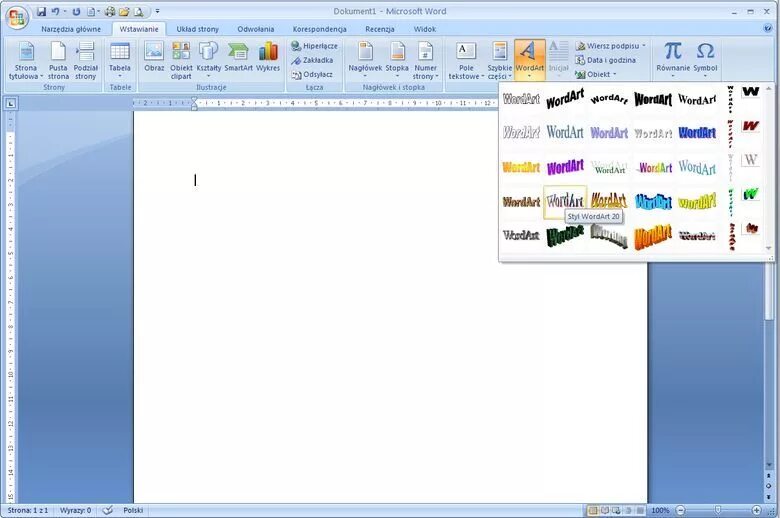
Task: Open the print preview magnifier icon
Action: 139,11
